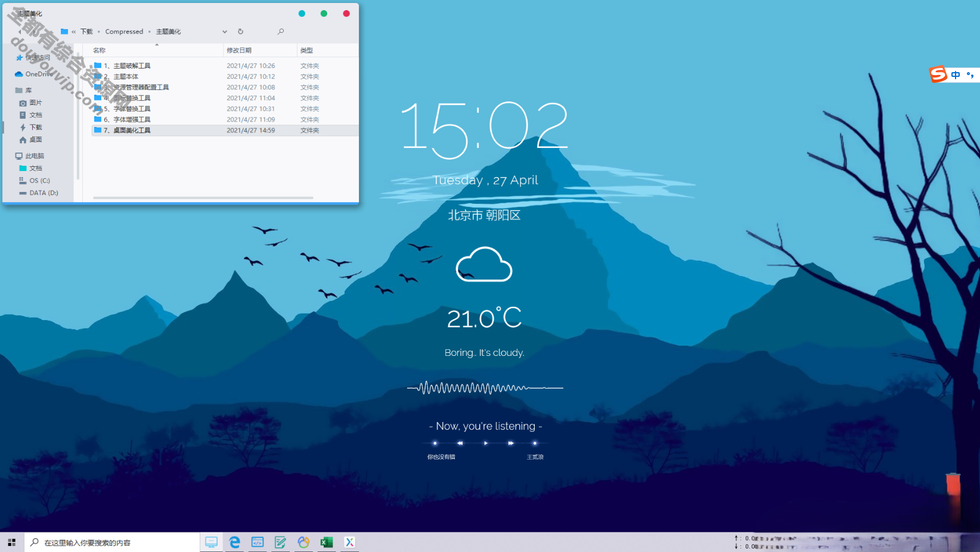Click the teal window control dot in Explorer
The image size is (980, 552).
302,14
